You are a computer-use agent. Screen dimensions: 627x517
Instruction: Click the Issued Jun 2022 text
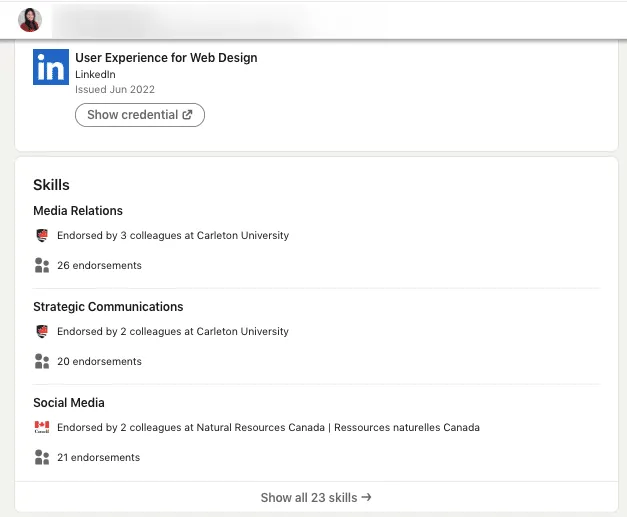(115, 90)
